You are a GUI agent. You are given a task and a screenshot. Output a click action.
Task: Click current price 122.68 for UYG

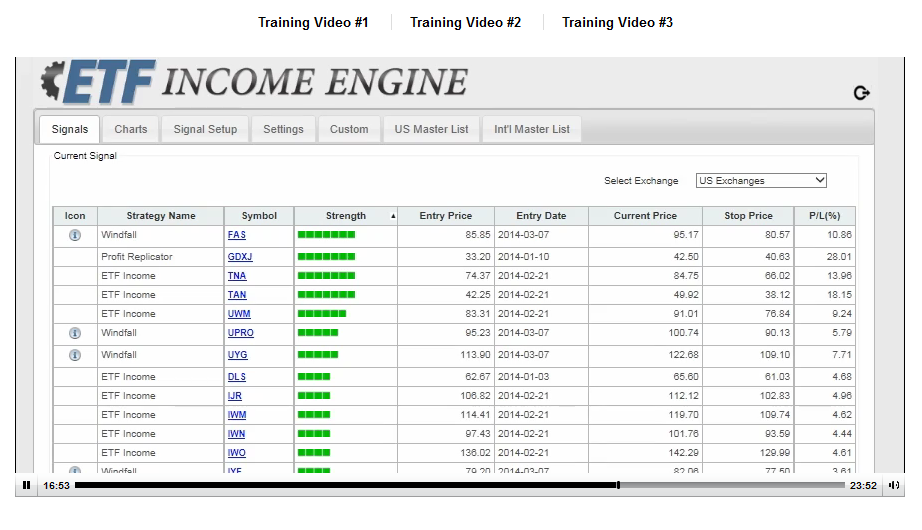[683, 355]
